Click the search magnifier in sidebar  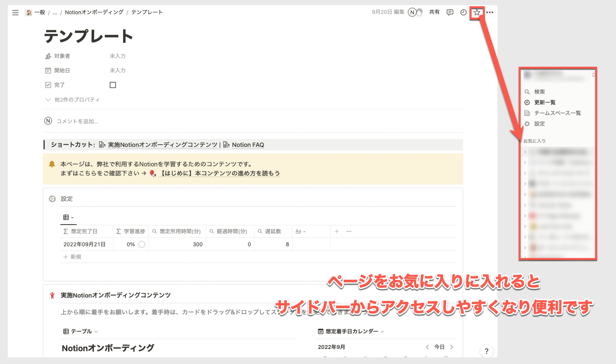pos(527,92)
